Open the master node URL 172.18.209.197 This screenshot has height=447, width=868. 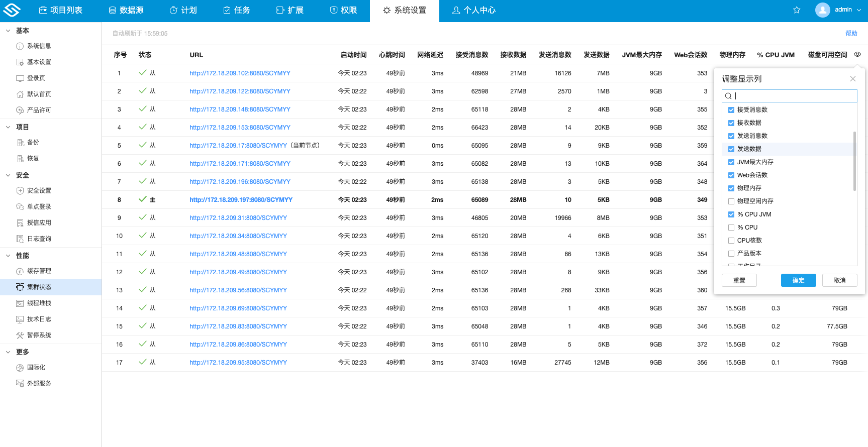[241, 200]
